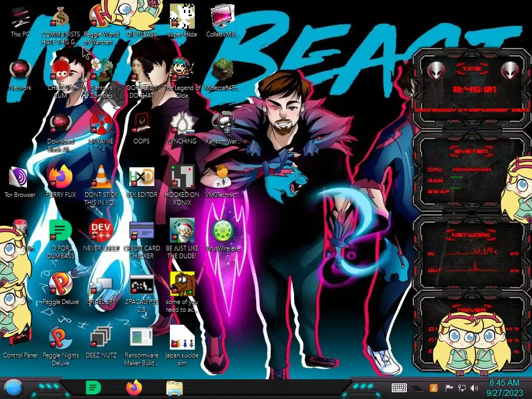Image resolution: width=532 pixels, height=399 pixels.
Task: Open the some of you need to ac shortcut
Action: (x=182, y=293)
